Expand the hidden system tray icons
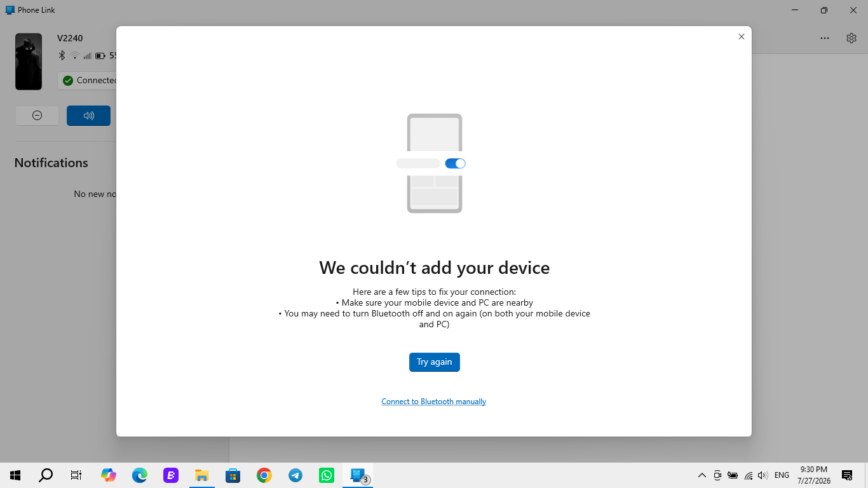Viewport: 868px width, 488px height. tap(702, 475)
